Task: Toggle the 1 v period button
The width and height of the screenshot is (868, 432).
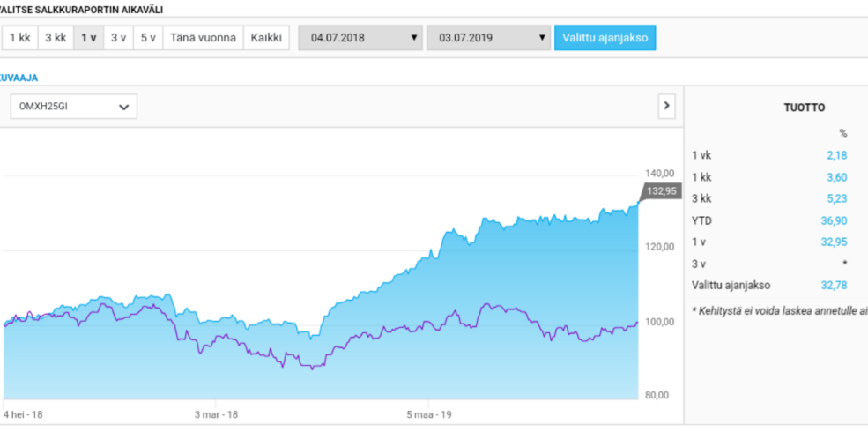Action: [x=88, y=38]
